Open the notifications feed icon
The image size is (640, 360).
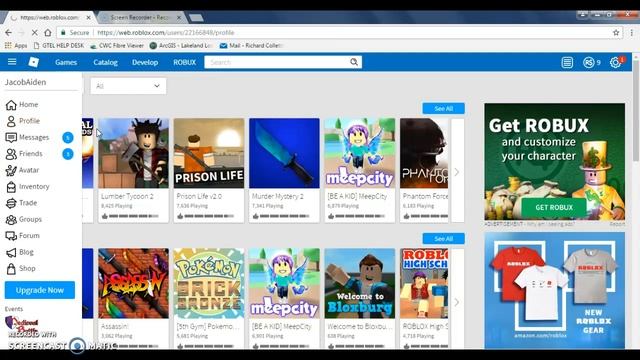(567, 62)
